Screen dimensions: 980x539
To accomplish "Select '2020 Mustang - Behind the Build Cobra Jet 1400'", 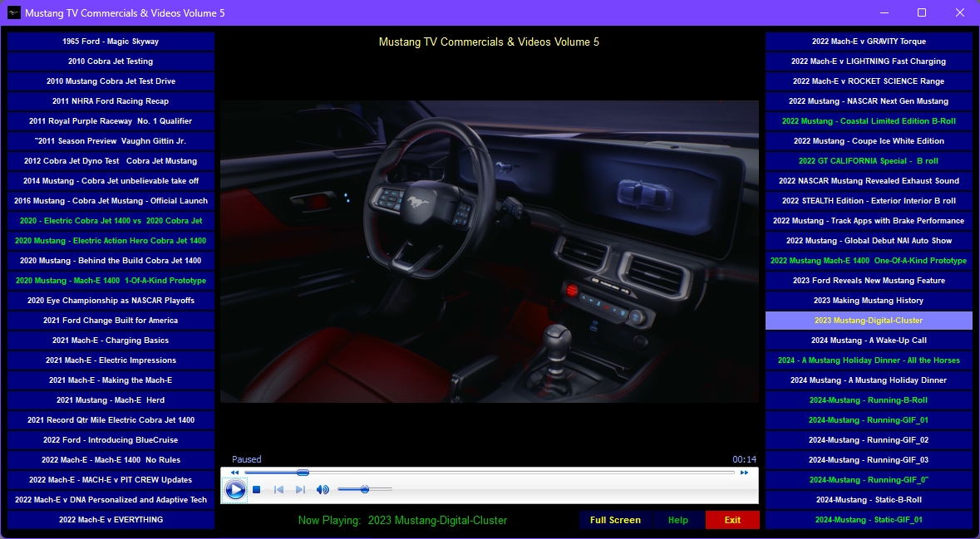I will tap(111, 261).
